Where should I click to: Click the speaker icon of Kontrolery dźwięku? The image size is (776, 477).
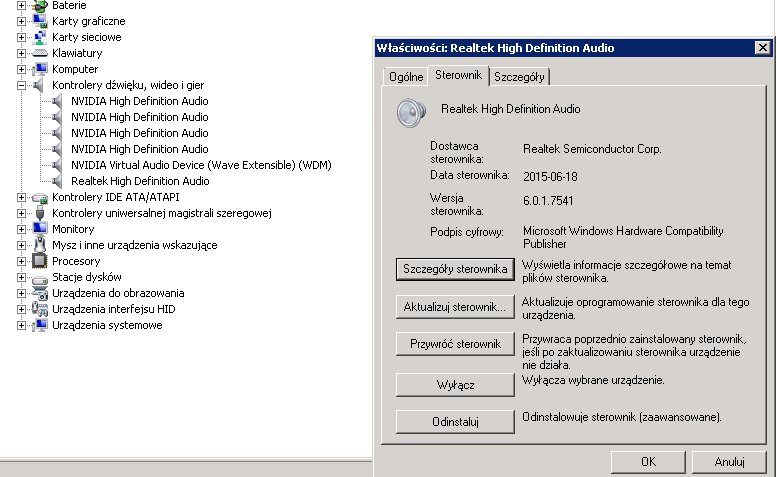(x=39, y=85)
